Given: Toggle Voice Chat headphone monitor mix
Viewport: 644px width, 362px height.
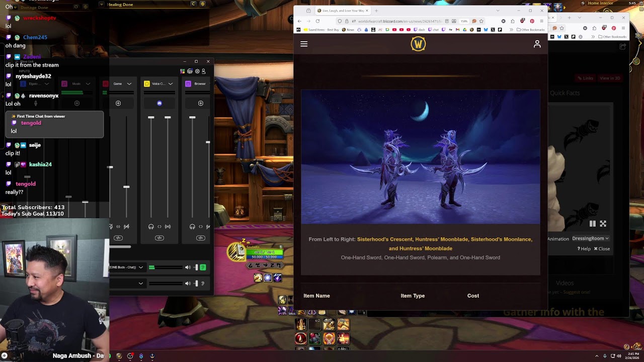Looking at the screenshot, I should [x=151, y=227].
